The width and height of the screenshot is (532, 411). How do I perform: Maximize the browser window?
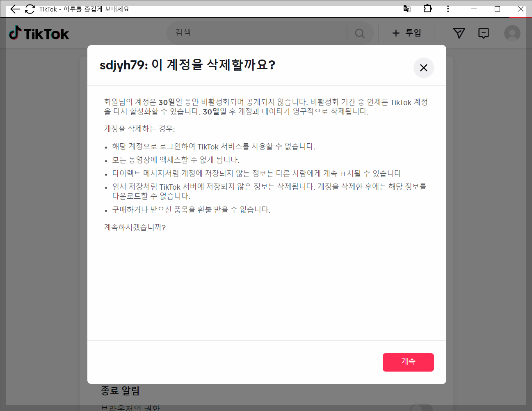[x=497, y=9]
